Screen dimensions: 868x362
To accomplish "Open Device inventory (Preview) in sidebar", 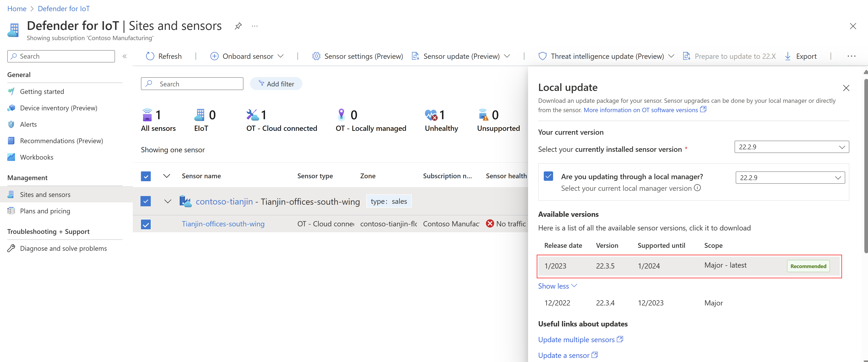I will click(x=58, y=108).
